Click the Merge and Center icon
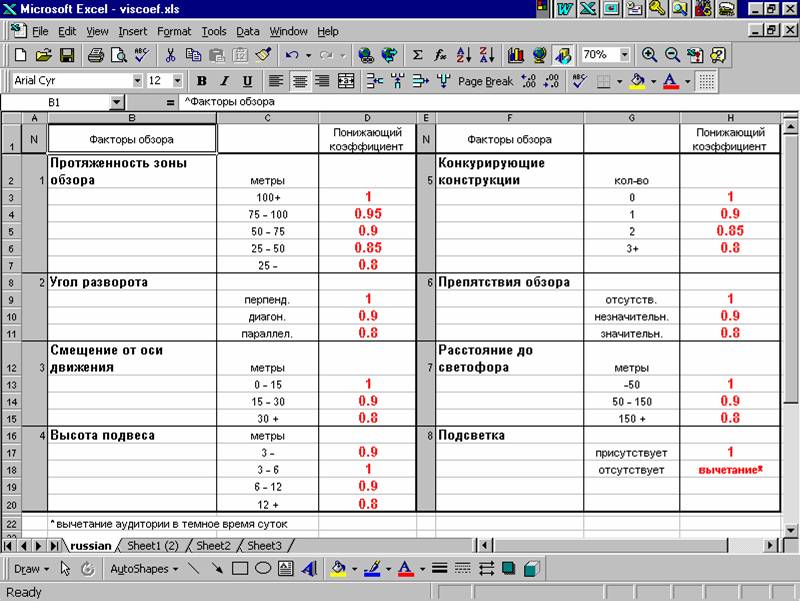The width and height of the screenshot is (800, 601). pos(346,81)
